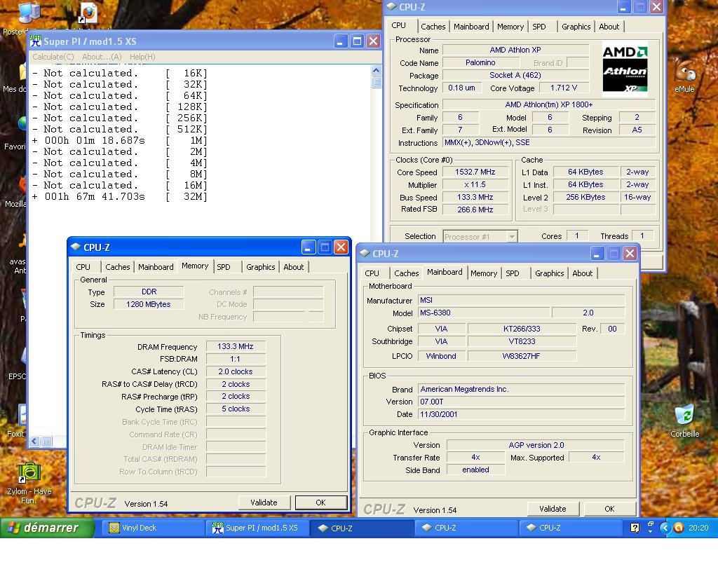Open Caches tab in Mainboard CPU-Z window

click(406, 273)
